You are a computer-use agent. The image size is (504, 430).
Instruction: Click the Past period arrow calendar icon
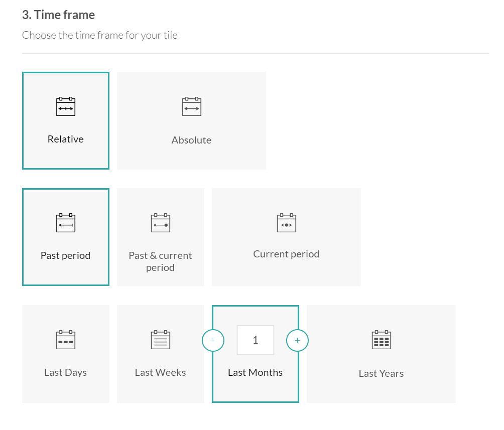pyautogui.click(x=65, y=223)
